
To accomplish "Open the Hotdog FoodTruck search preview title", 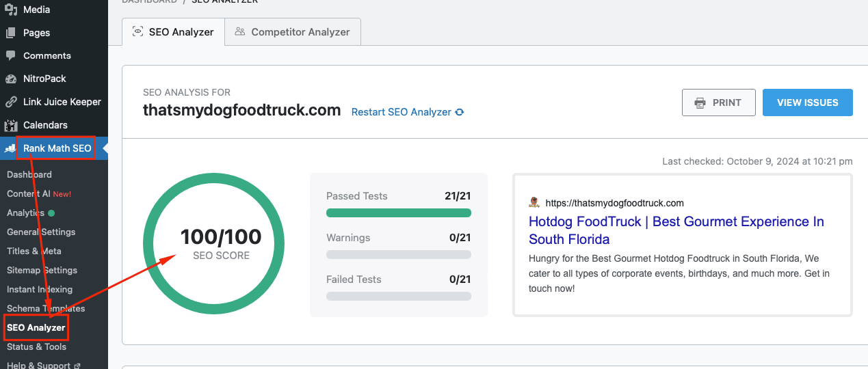I will click(676, 230).
